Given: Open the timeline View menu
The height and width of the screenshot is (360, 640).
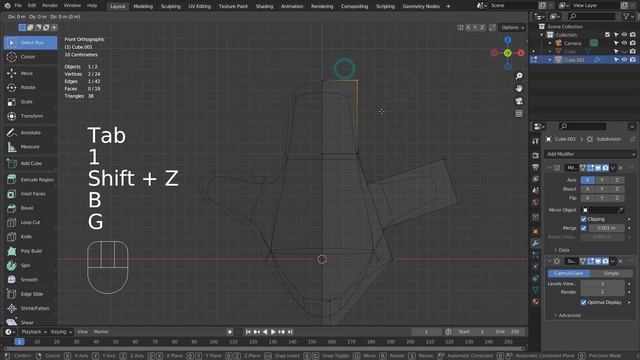Looking at the screenshot, I should [82, 332].
